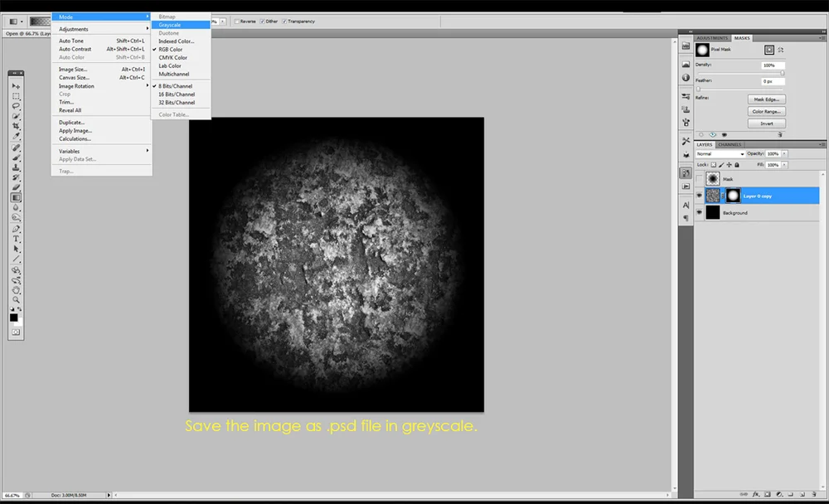
Task: Open the Mask Edge dialog button
Action: (767, 99)
